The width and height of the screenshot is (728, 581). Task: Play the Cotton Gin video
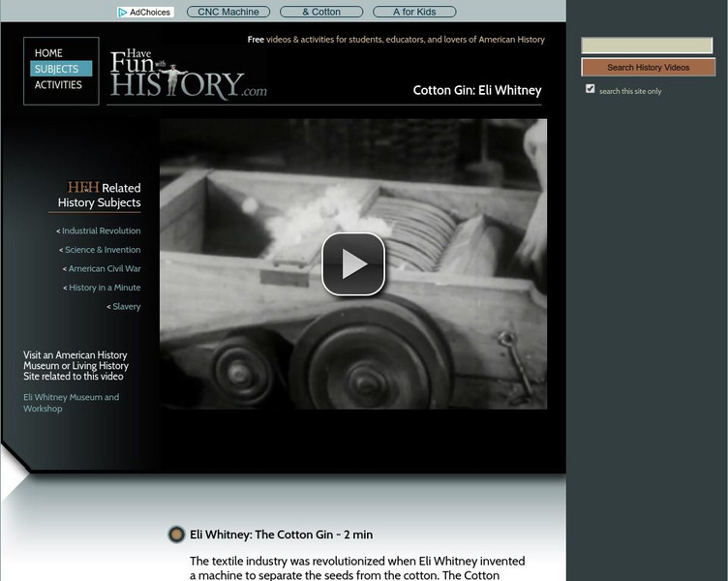[x=353, y=264]
